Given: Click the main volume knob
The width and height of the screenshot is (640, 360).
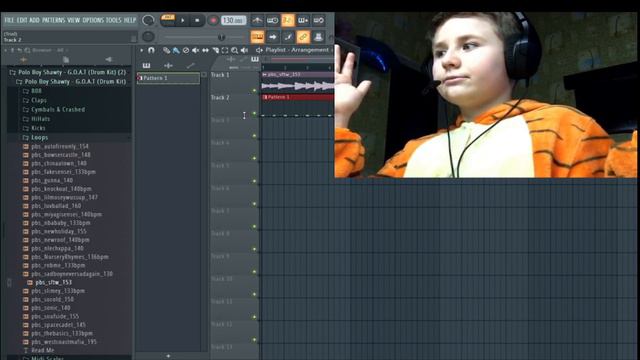Looking at the screenshot, I should [148, 20].
